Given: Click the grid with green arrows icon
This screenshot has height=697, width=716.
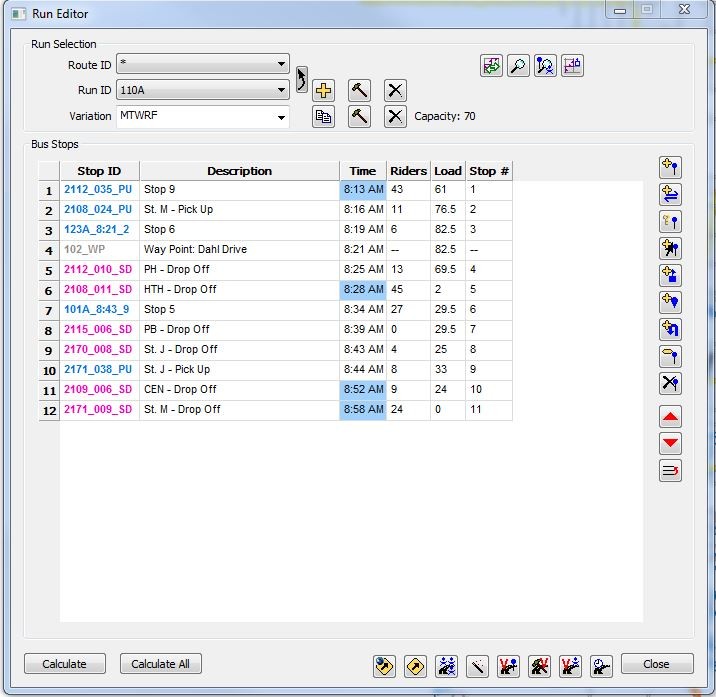Looking at the screenshot, I should coord(491,66).
